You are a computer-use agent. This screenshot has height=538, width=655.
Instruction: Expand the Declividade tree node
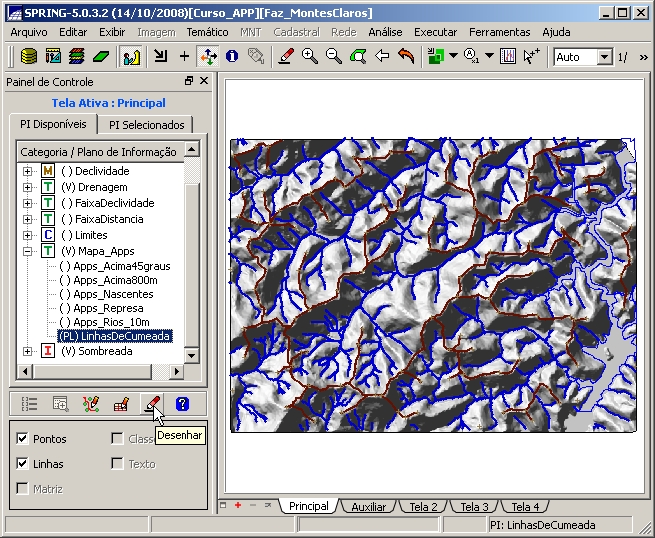(28, 171)
